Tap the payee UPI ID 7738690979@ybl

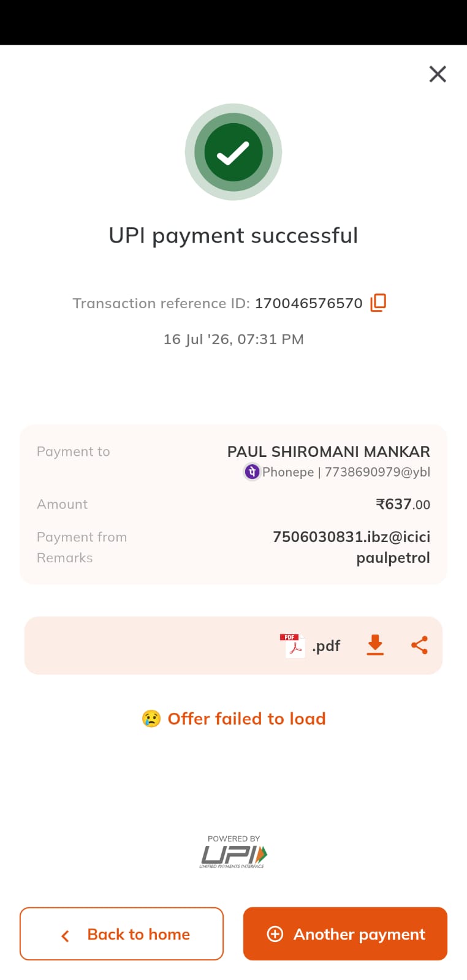(377, 472)
